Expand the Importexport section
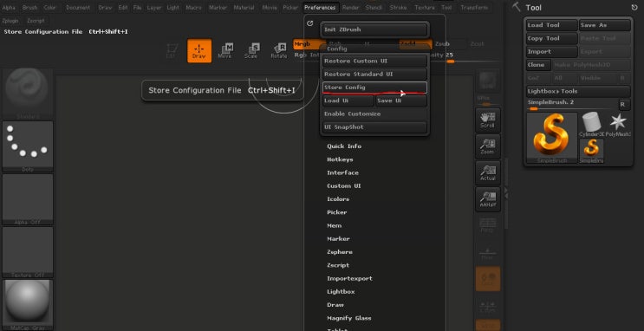 click(x=349, y=278)
